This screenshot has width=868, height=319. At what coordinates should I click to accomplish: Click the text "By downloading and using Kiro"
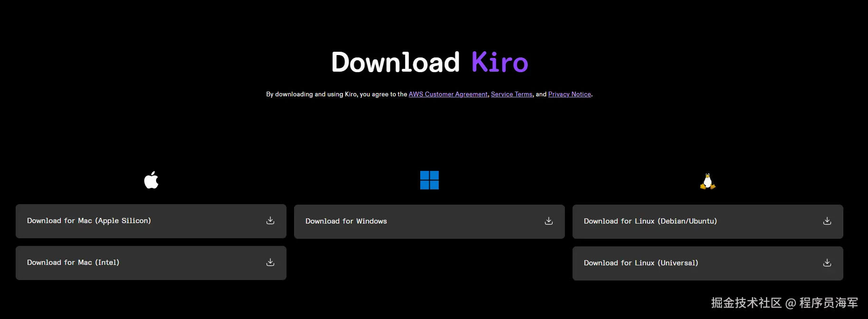click(312, 94)
